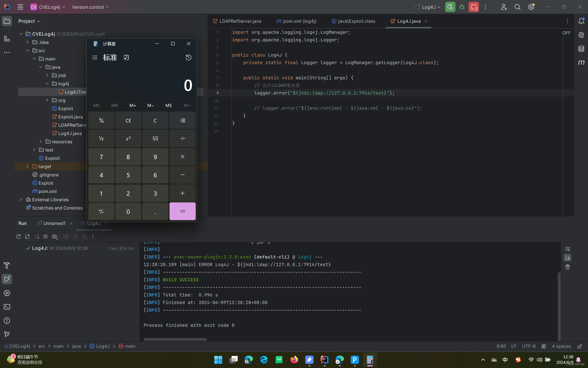Click calculator square root key
The width and height of the screenshot is (588, 368).
pyautogui.click(x=155, y=138)
